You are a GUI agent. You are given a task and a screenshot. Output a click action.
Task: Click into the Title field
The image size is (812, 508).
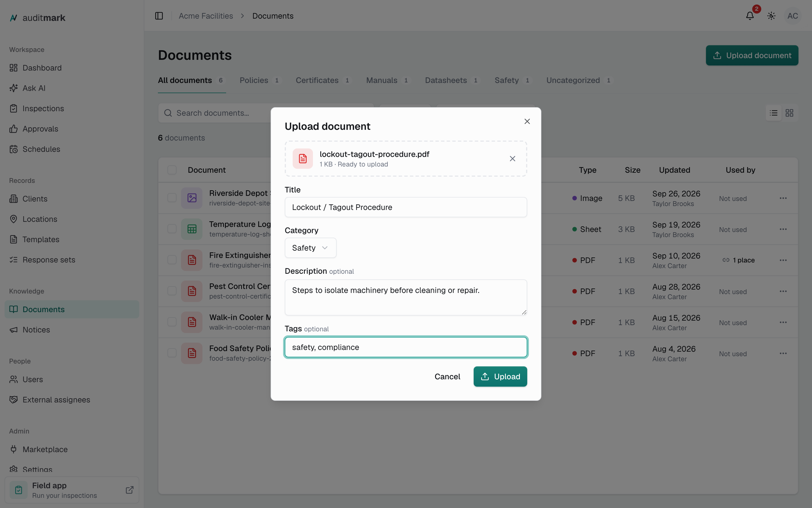(406, 207)
